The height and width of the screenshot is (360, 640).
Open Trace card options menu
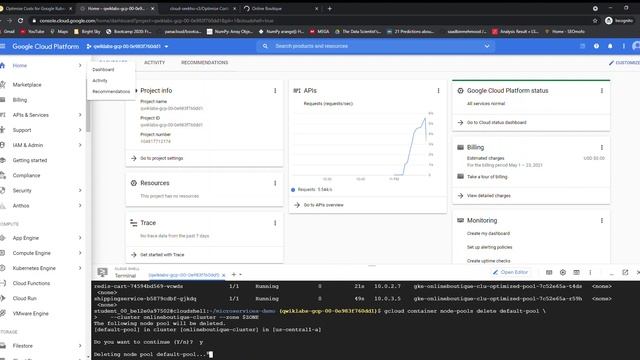(275, 223)
